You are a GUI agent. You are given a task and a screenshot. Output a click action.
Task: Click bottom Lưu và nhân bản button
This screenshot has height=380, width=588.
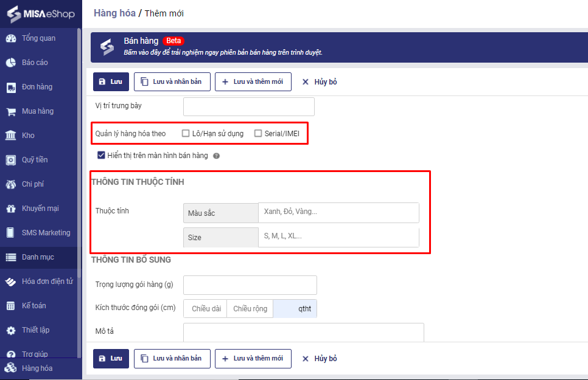pos(172,359)
